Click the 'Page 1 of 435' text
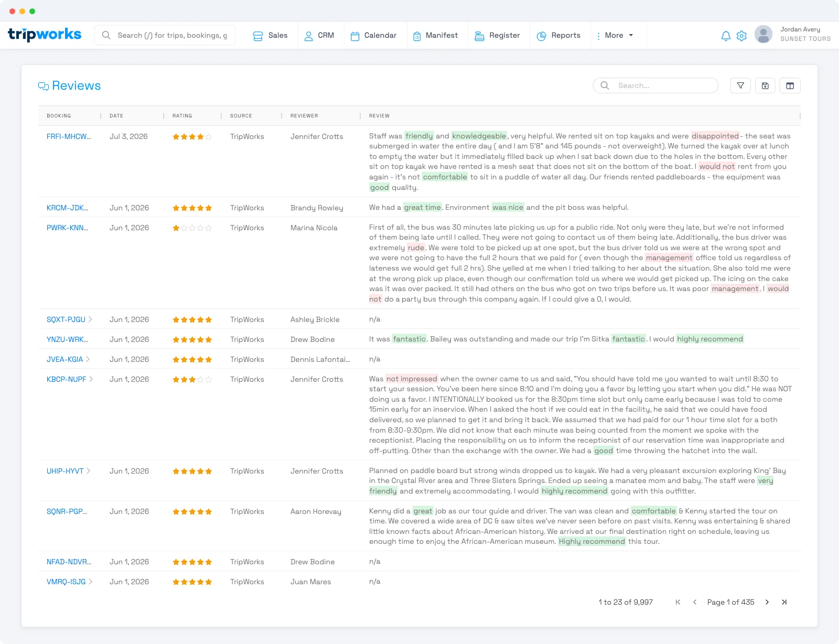Image resolution: width=839 pixels, height=644 pixels. point(731,602)
